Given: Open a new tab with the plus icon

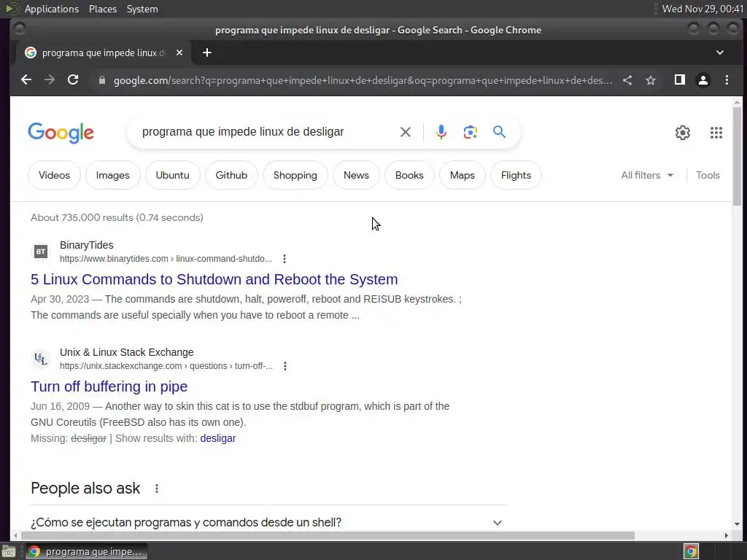Looking at the screenshot, I should [206, 52].
